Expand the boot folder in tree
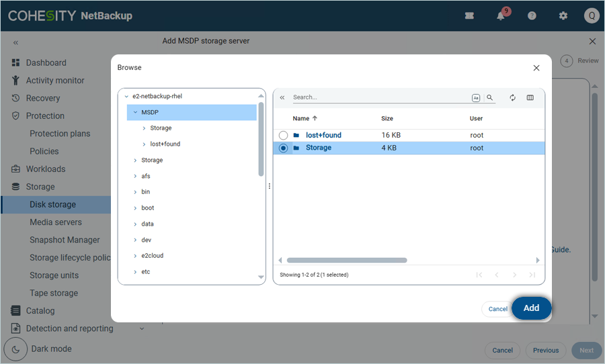The width and height of the screenshot is (605, 364). [x=135, y=208]
